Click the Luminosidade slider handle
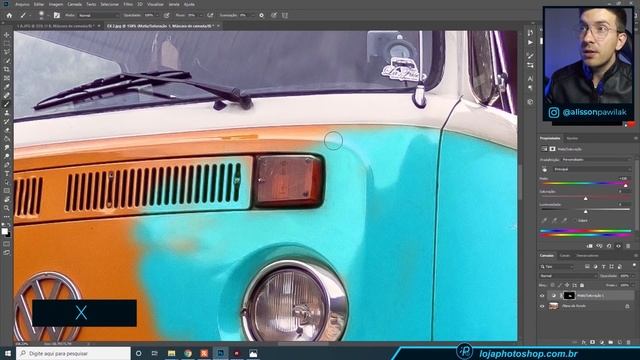Viewport: 640px width, 360px height. [x=585, y=211]
